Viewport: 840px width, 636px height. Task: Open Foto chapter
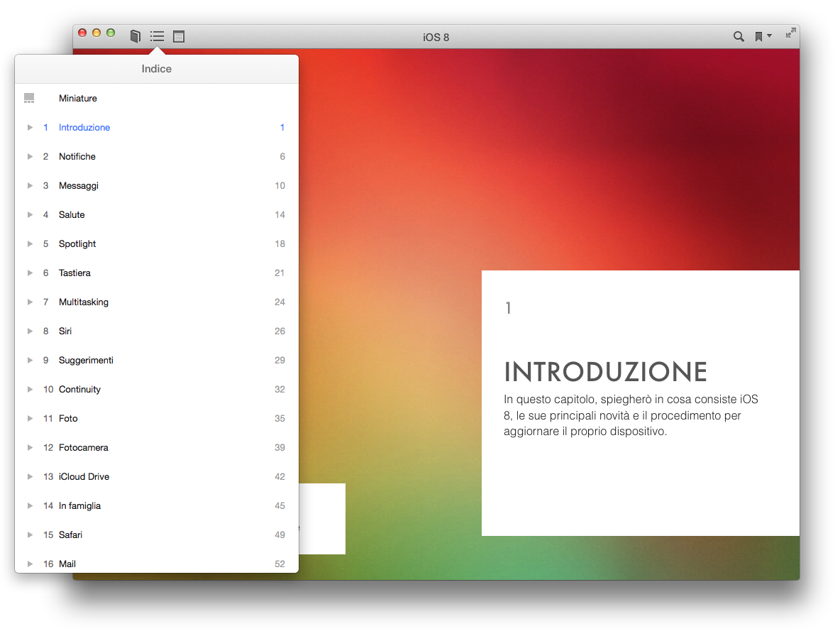click(x=68, y=419)
